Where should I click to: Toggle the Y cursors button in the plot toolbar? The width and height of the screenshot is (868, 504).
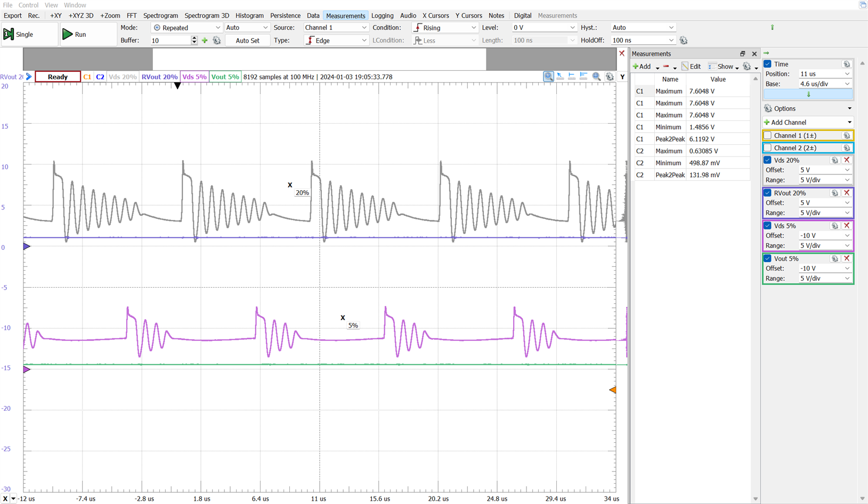pyautogui.click(x=622, y=77)
